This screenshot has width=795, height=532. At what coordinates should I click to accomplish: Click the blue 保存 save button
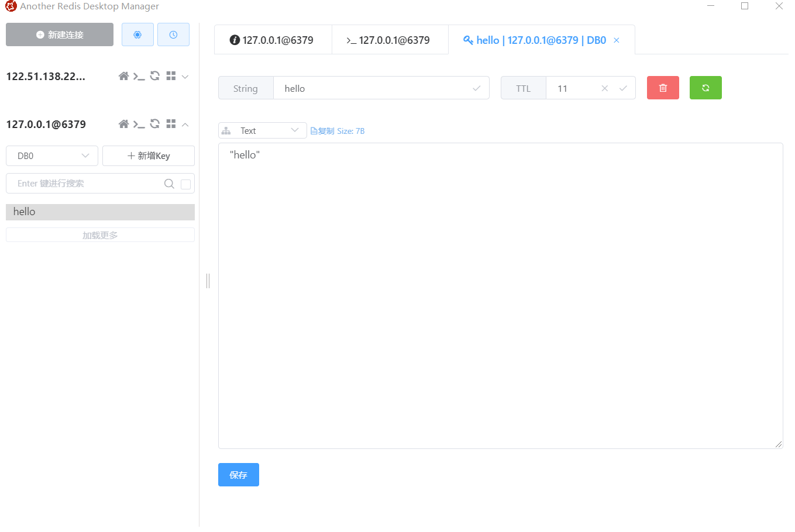(x=238, y=475)
